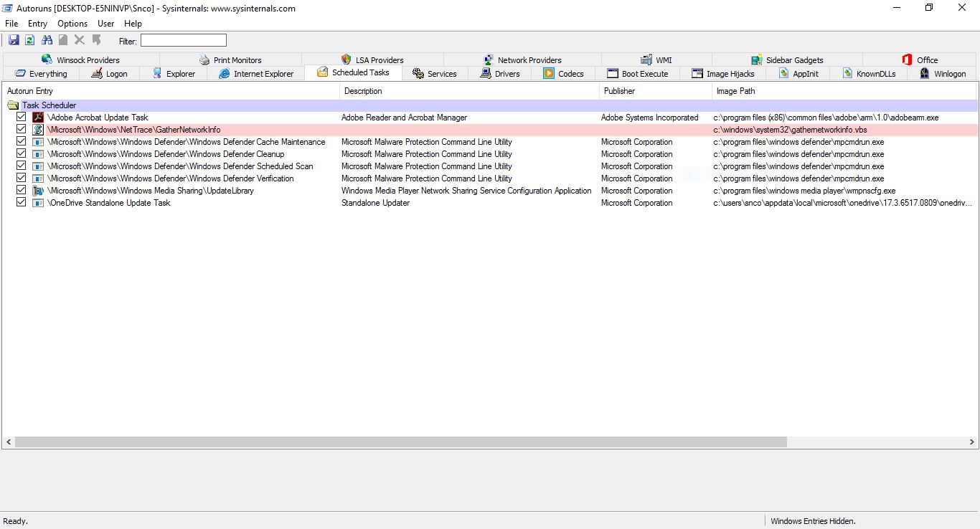This screenshot has height=529, width=980.
Task: Open the KnownDLLs tab
Action: (869, 73)
